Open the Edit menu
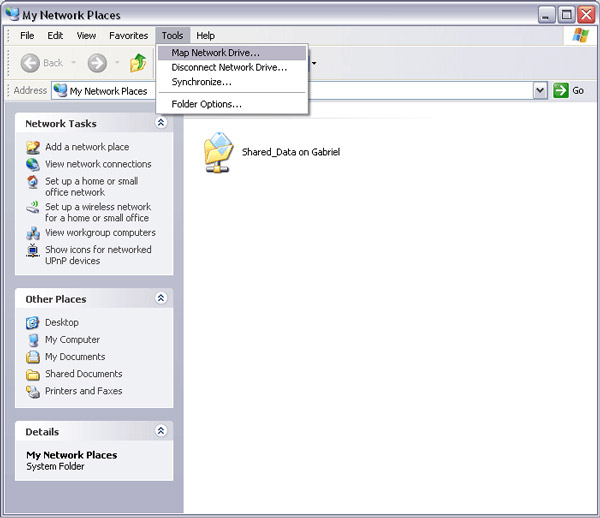 (x=55, y=36)
